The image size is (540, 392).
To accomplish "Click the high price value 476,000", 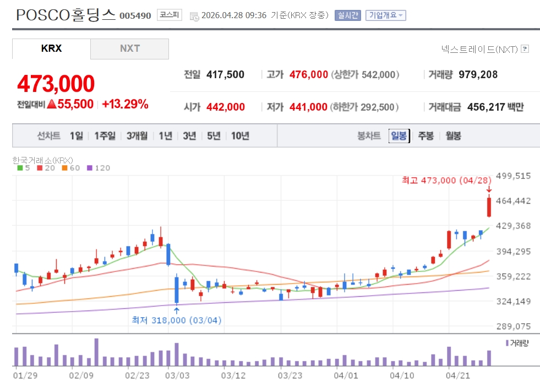I will pyautogui.click(x=309, y=74).
